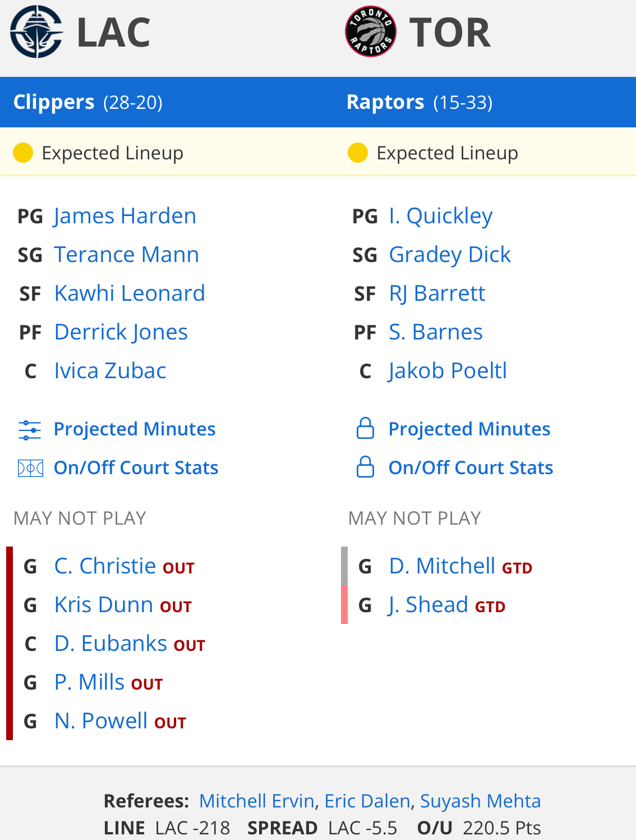Image resolution: width=636 pixels, height=840 pixels.
Task: View Ivica Zubac's profile
Action: point(110,371)
